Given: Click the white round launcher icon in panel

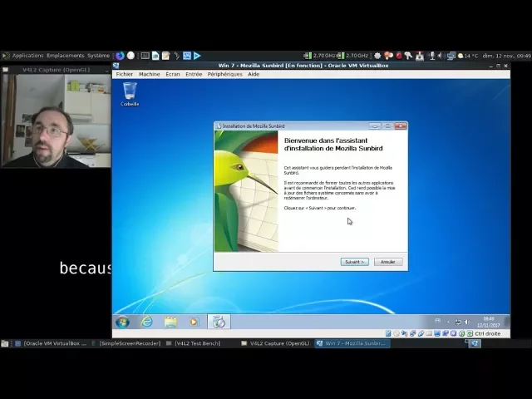Looking at the screenshot, I should (131, 56).
